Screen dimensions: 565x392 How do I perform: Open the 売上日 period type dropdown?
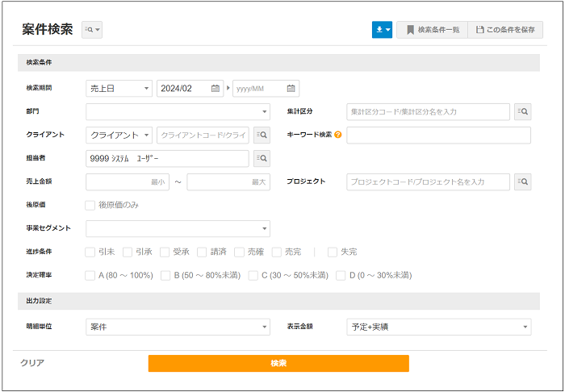119,88
